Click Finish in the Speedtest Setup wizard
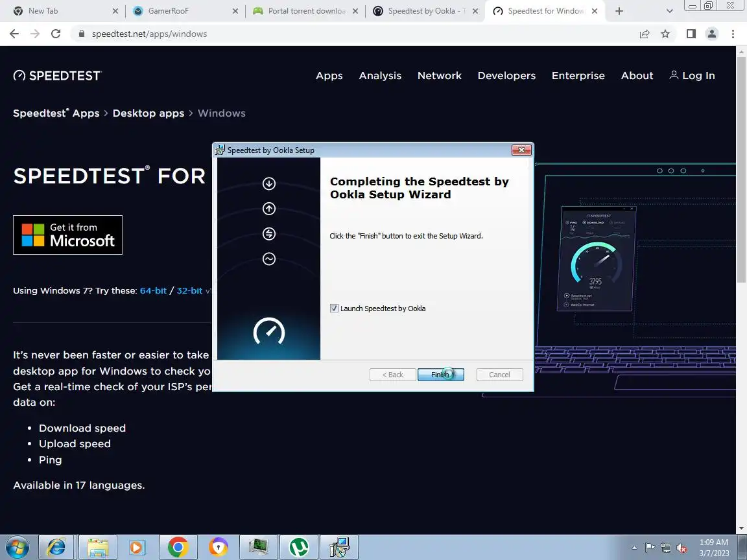747x560 pixels. coord(441,375)
